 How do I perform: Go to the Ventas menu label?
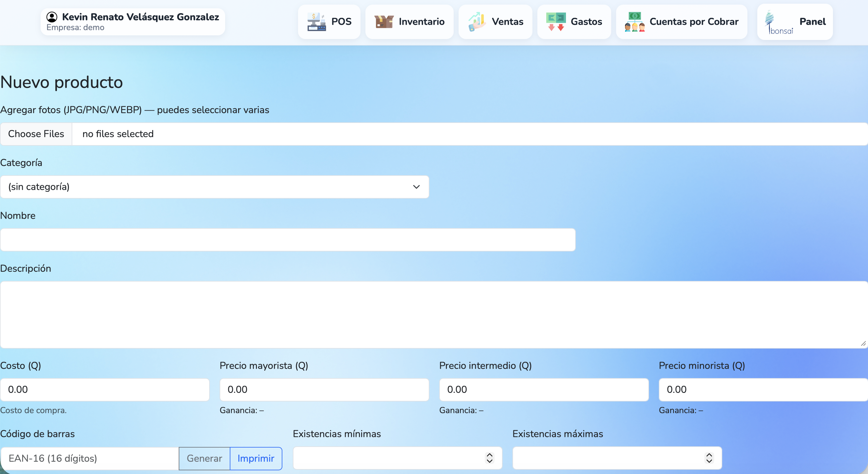tap(507, 22)
